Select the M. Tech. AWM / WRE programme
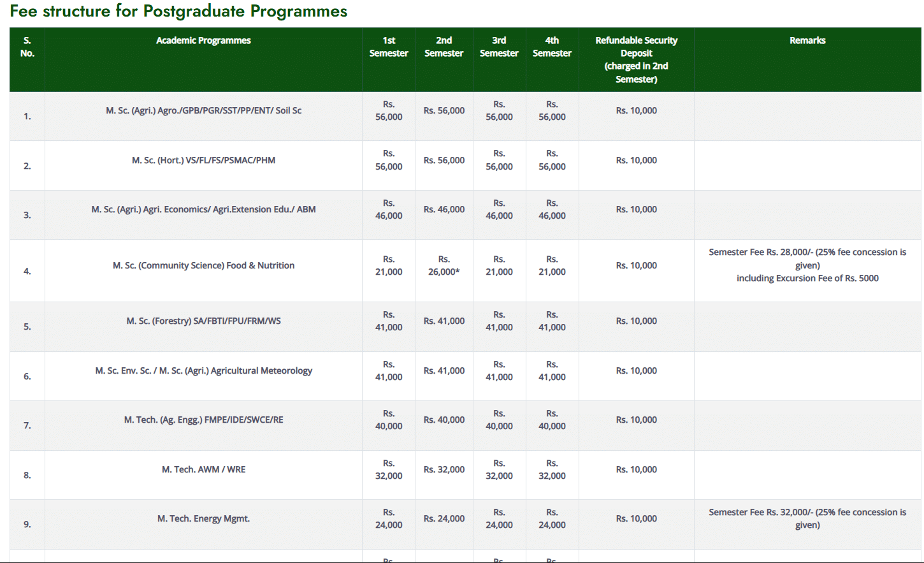Image resolution: width=924 pixels, height=563 pixels. [203, 470]
